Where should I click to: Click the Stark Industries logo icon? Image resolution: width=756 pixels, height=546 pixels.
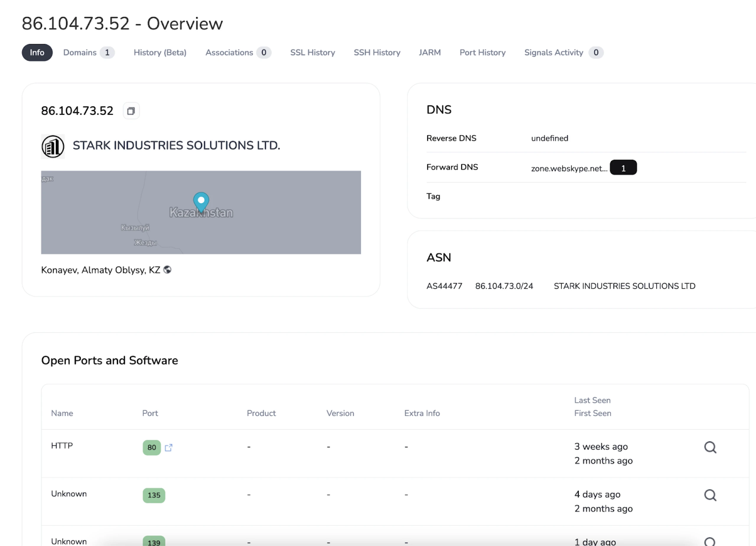click(52, 146)
